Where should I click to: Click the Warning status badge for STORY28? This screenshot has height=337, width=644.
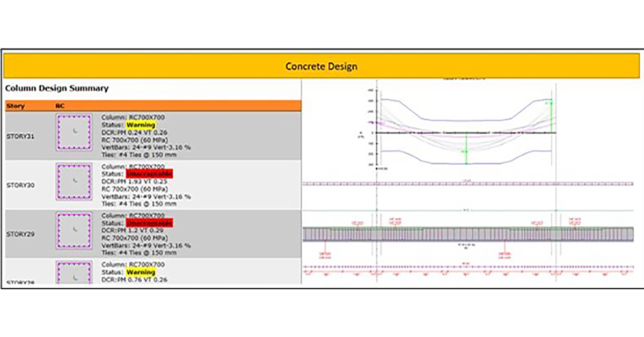[x=141, y=272]
